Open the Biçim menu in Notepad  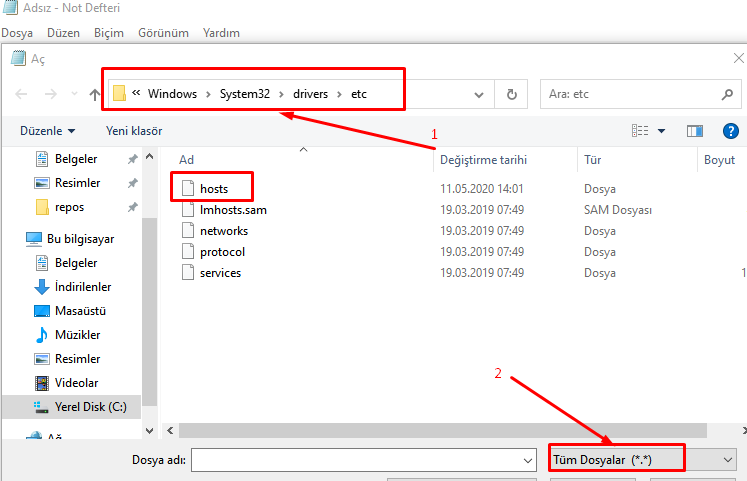pyautogui.click(x=109, y=33)
